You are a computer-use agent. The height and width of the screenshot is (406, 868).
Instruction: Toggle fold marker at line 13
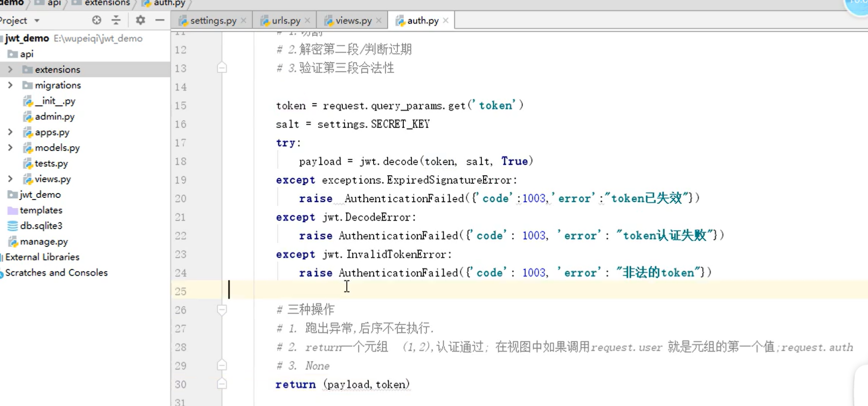click(x=222, y=68)
